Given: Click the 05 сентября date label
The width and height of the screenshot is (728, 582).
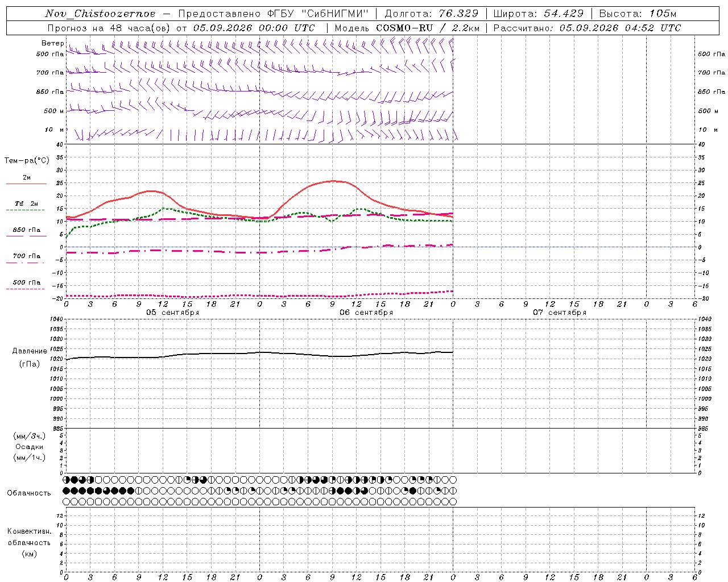Looking at the screenshot, I should pyautogui.click(x=173, y=313).
